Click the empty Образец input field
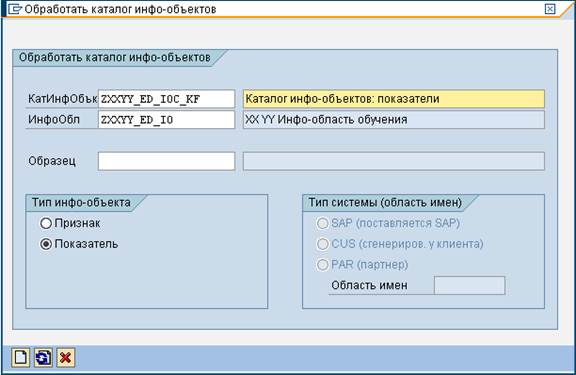This screenshot has height=375, width=576. (x=166, y=161)
